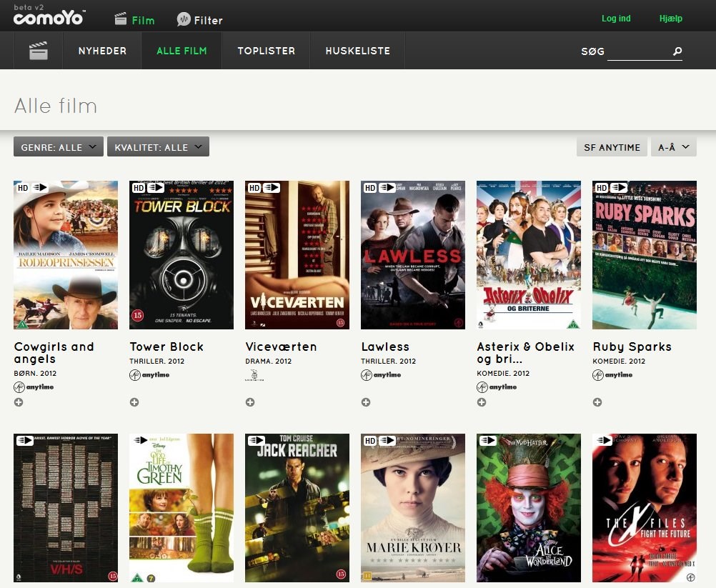
Task: Click the Cowgirls and angels title
Action: [x=54, y=352]
